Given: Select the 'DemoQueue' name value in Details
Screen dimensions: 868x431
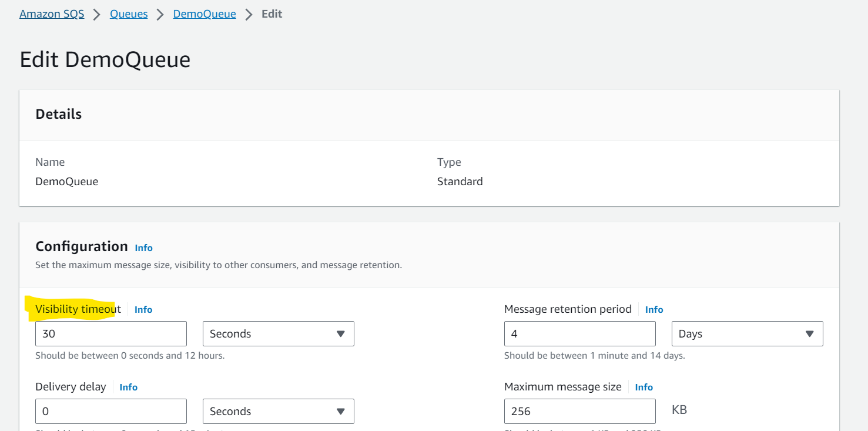Looking at the screenshot, I should [x=67, y=182].
